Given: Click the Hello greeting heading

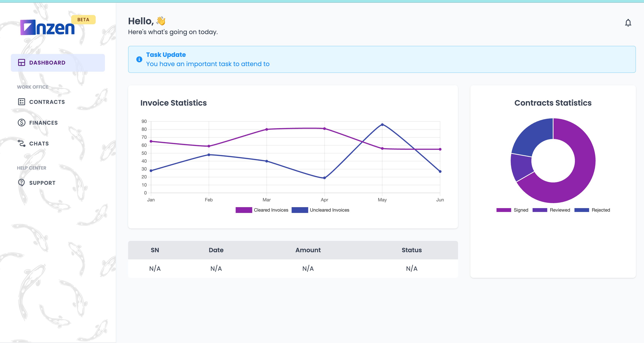Looking at the screenshot, I should (x=141, y=21).
